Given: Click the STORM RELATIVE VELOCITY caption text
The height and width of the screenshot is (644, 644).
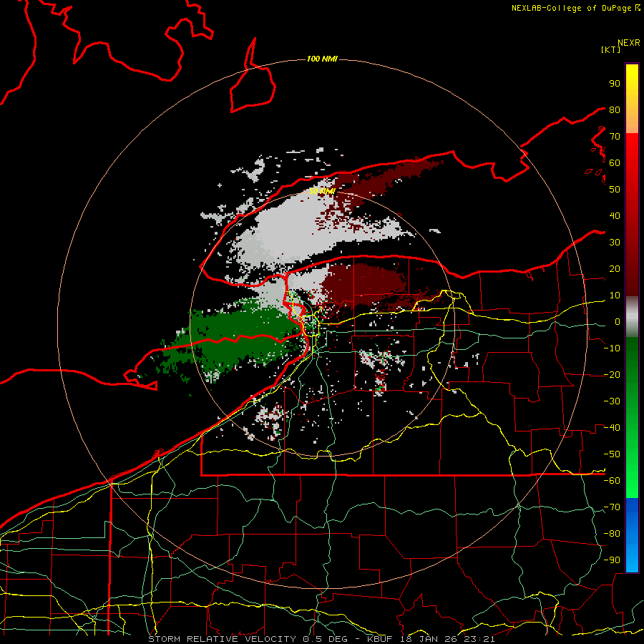Looking at the screenshot, I should [222, 639].
